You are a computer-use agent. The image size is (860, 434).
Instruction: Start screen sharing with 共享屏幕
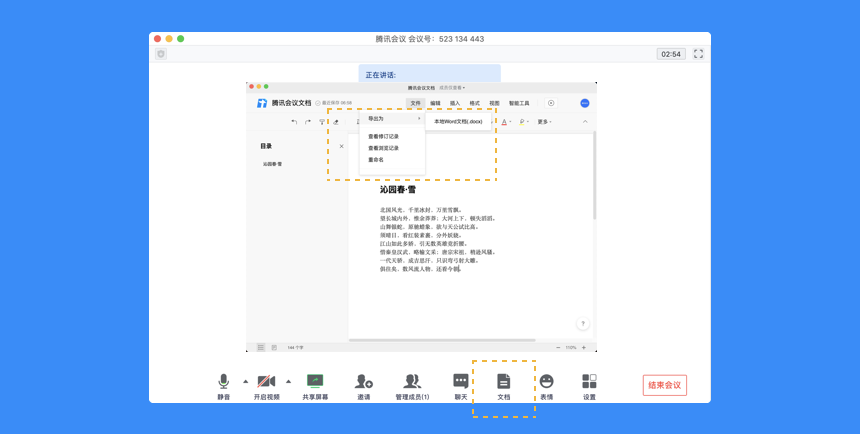click(x=315, y=386)
